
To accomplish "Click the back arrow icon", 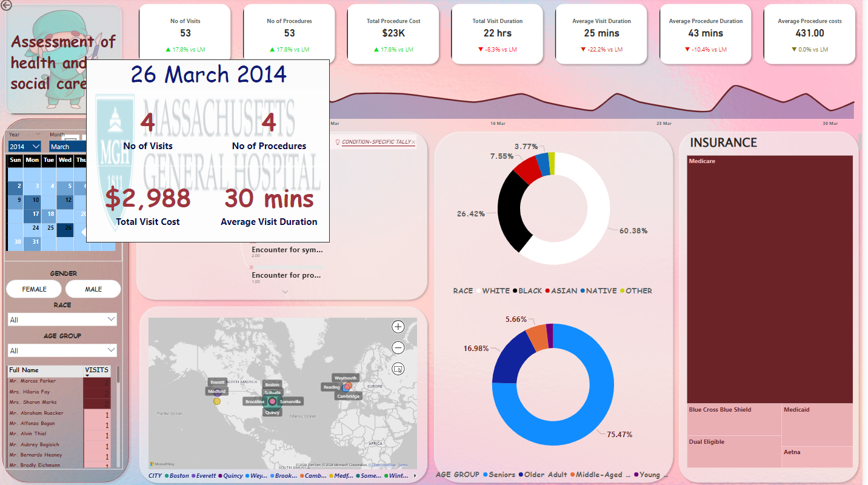I will point(7,5).
